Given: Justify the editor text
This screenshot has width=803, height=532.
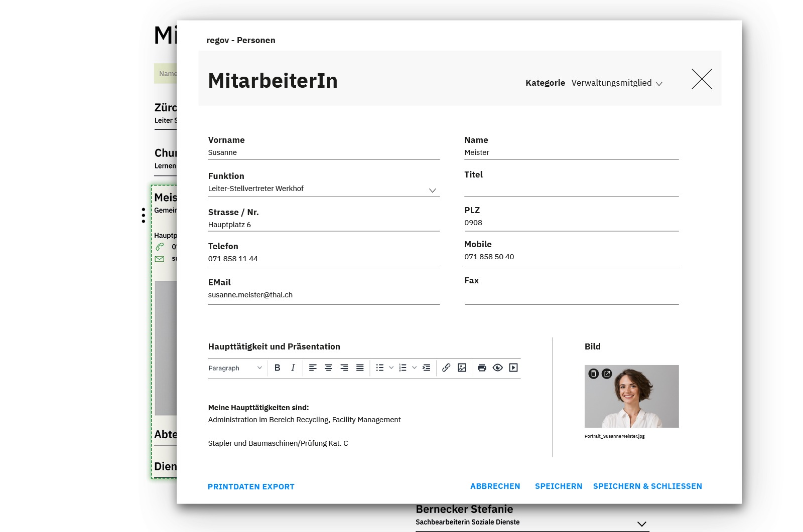Looking at the screenshot, I should [x=359, y=368].
